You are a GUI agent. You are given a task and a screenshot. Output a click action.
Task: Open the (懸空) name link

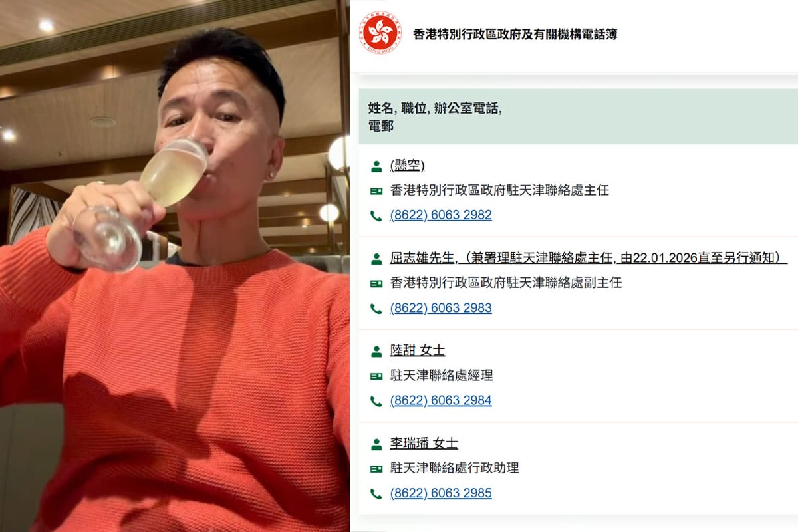(x=407, y=166)
